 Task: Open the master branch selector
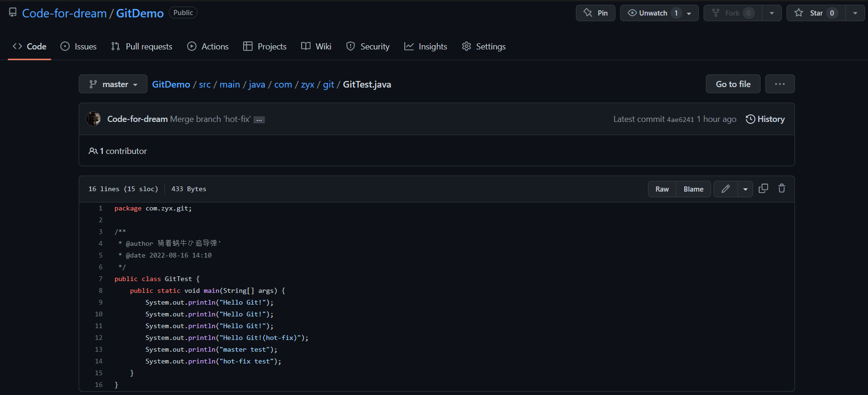(113, 84)
